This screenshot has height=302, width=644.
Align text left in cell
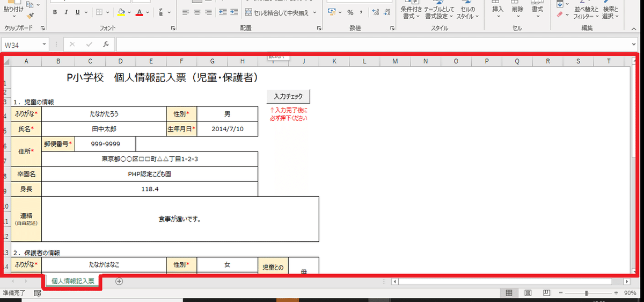186,12
